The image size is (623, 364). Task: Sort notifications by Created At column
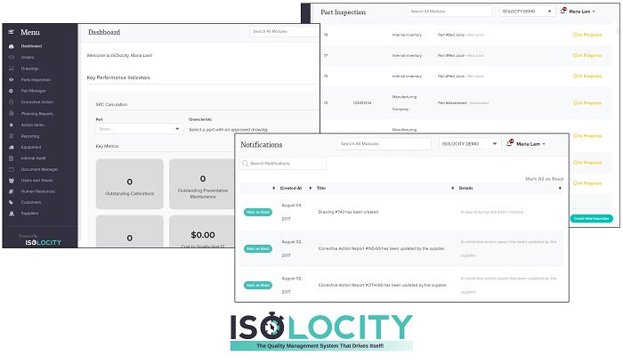pos(291,189)
